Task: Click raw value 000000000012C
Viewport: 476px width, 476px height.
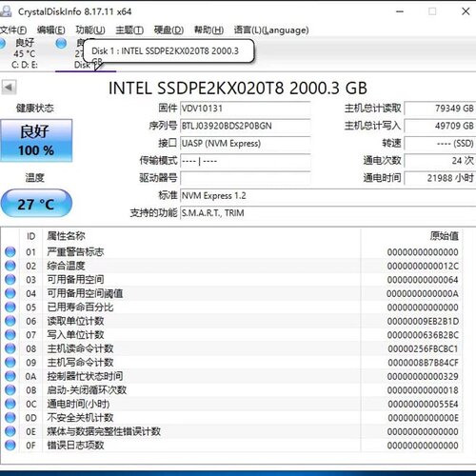Action: click(423, 266)
